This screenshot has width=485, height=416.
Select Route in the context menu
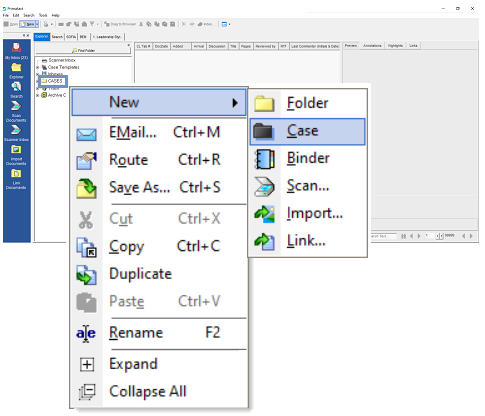coord(159,160)
